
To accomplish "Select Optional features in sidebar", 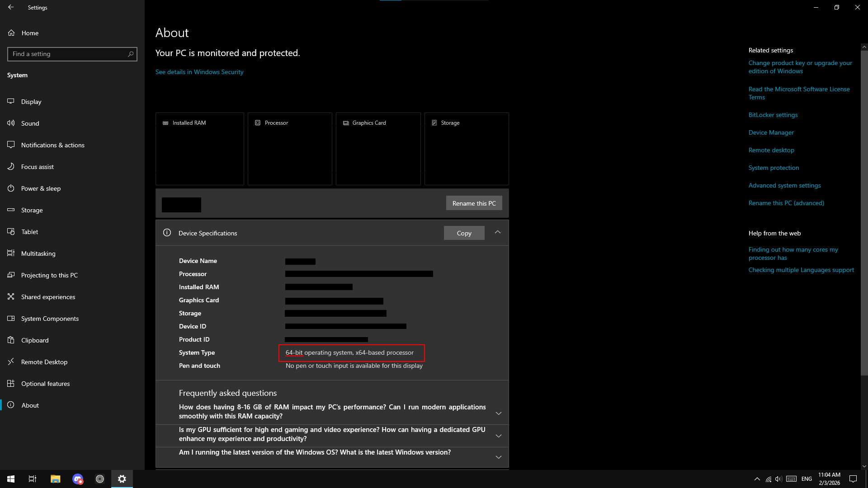I will pos(45,384).
